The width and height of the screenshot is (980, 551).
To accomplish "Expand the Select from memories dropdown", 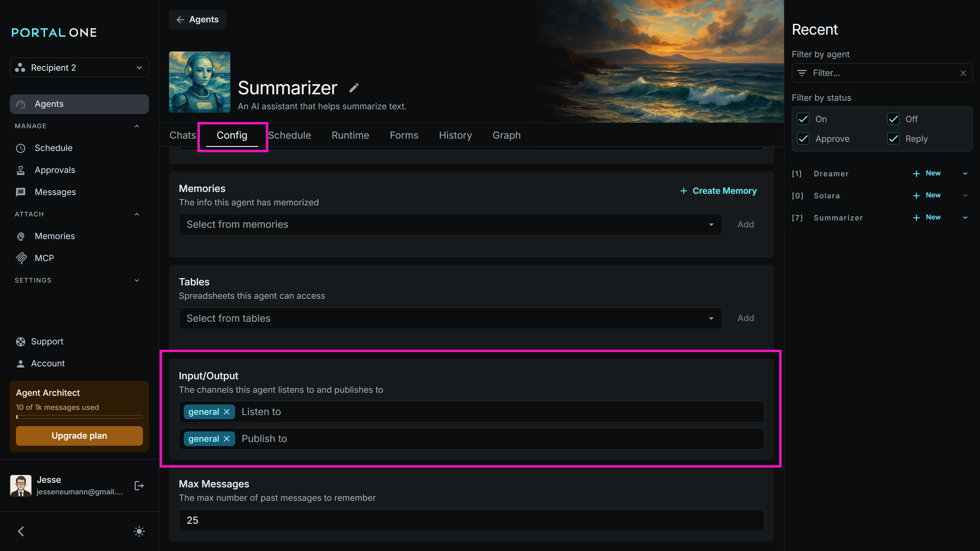I will (450, 224).
